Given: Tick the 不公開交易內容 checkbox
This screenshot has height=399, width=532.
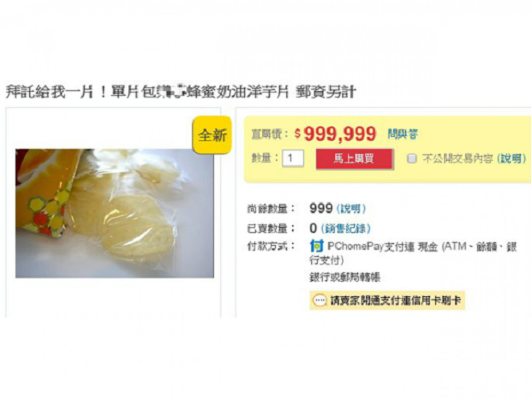Looking at the screenshot, I should point(412,159).
